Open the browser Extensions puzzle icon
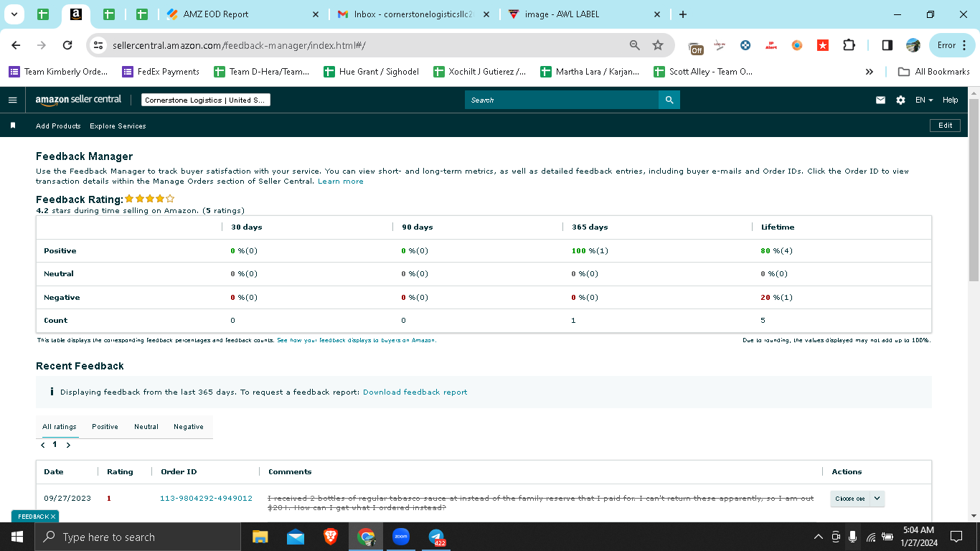Screen dimensions: 980x551 click(849, 45)
